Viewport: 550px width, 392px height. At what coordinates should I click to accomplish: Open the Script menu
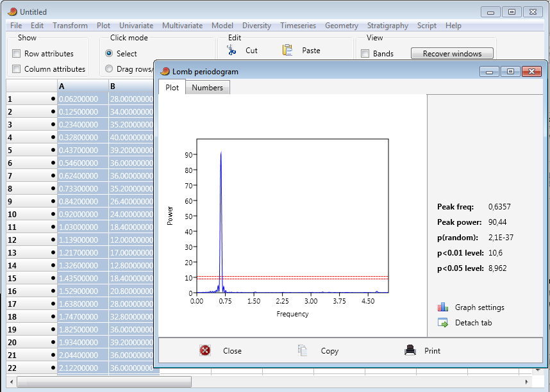[x=427, y=26]
